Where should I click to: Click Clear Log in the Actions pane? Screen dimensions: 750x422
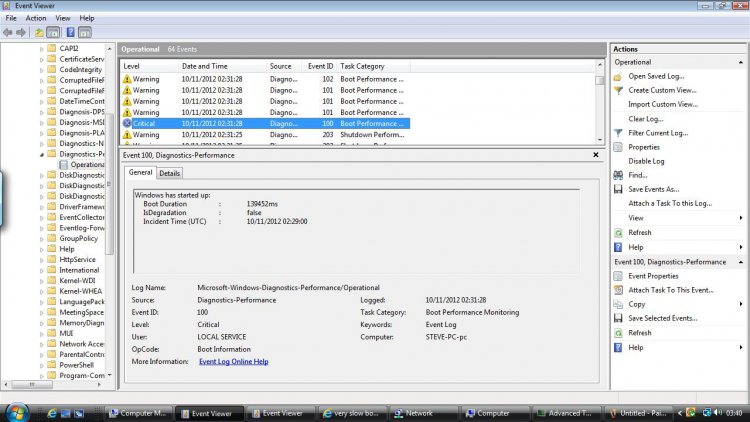(x=645, y=119)
